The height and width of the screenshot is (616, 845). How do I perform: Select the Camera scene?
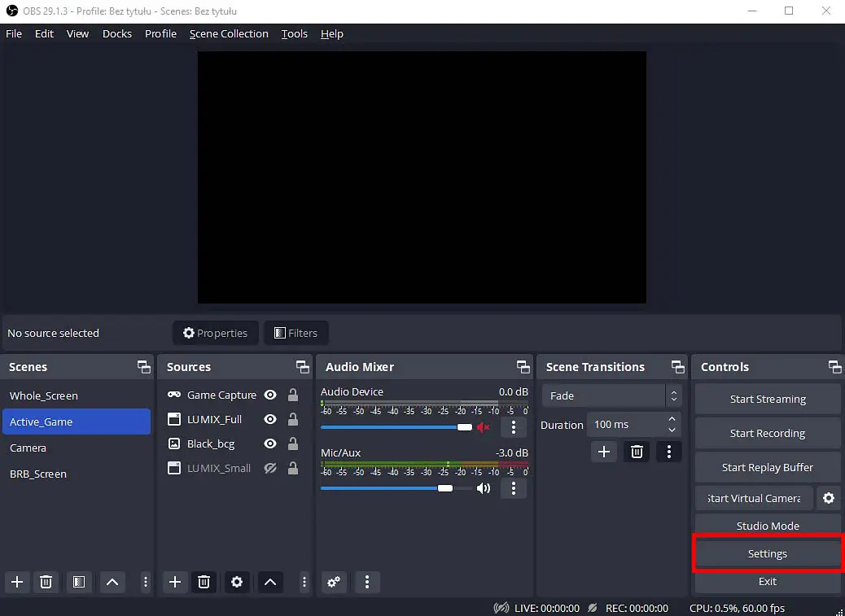click(77, 448)
